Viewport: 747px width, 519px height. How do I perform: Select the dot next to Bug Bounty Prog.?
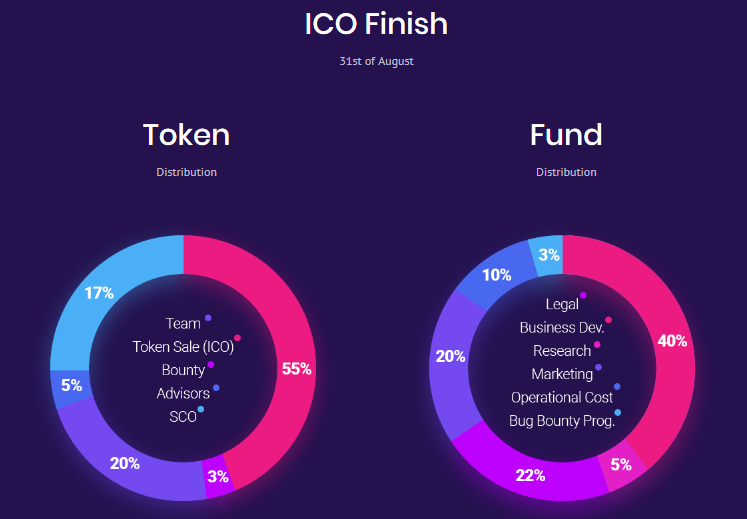coord(617,412)
